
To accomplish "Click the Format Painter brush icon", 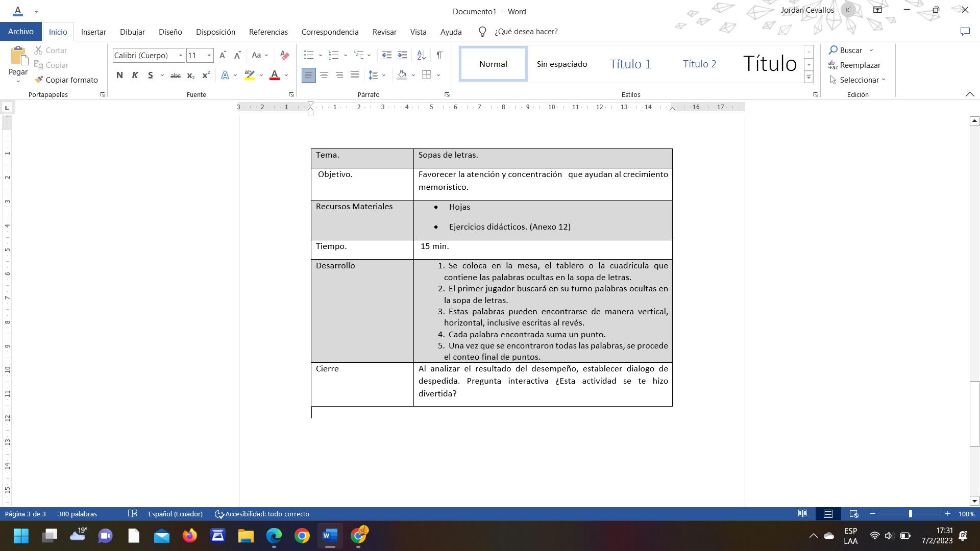I will pos(39,80).
